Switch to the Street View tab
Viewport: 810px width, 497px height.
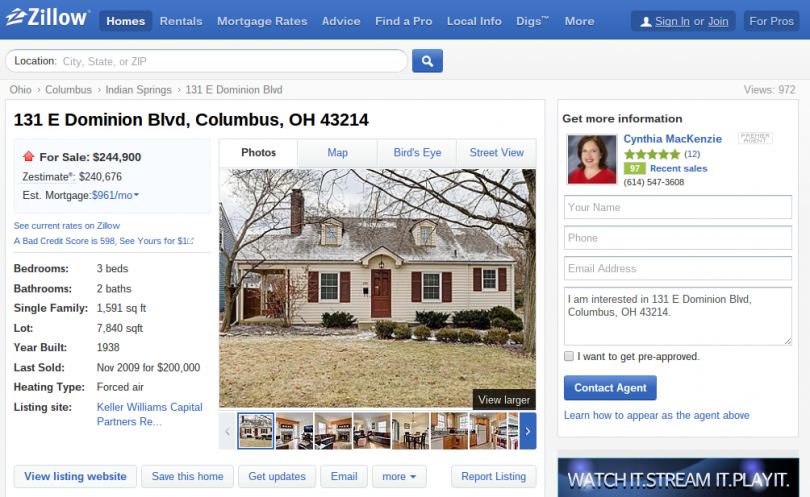496,152
